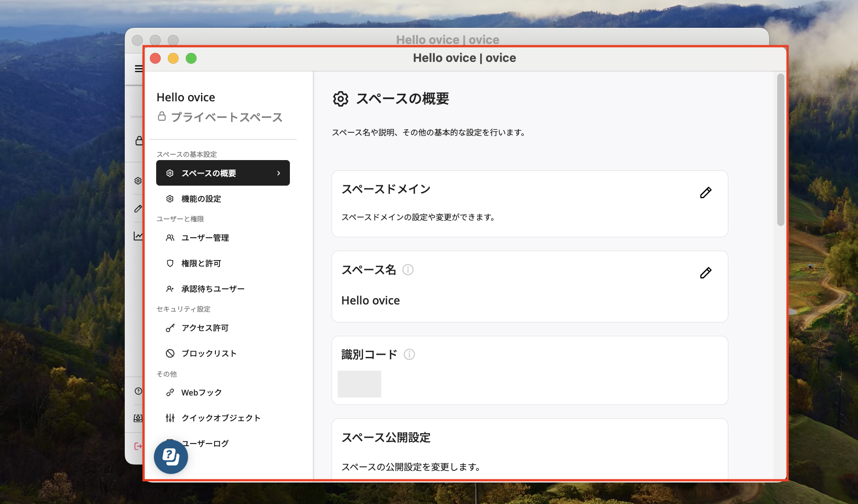Click the lock icon beside プライベートスペース
858x504 pixels.
(x=162, y=117)
